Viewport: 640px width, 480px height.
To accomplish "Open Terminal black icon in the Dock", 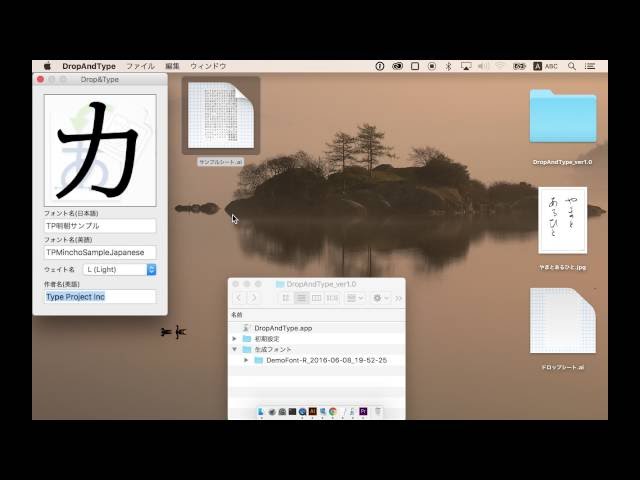I will [x=292, y=411].
